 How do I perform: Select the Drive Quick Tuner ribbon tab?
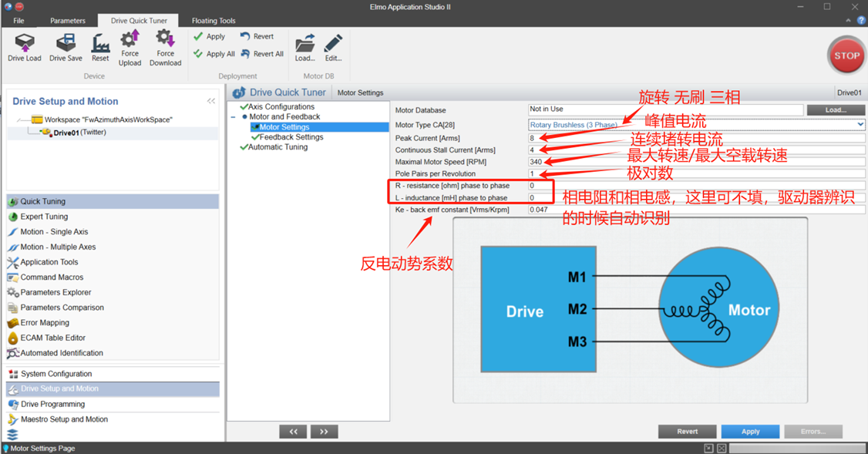click(139, 21)
